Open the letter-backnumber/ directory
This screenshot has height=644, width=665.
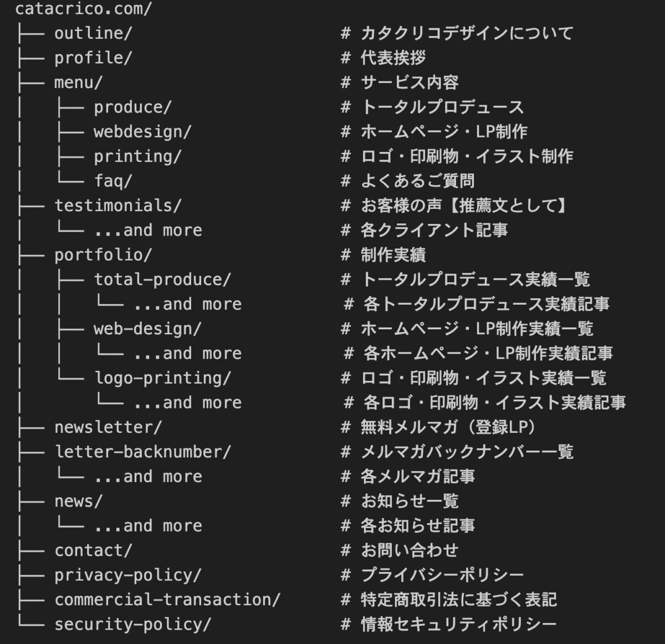[142, 452]
